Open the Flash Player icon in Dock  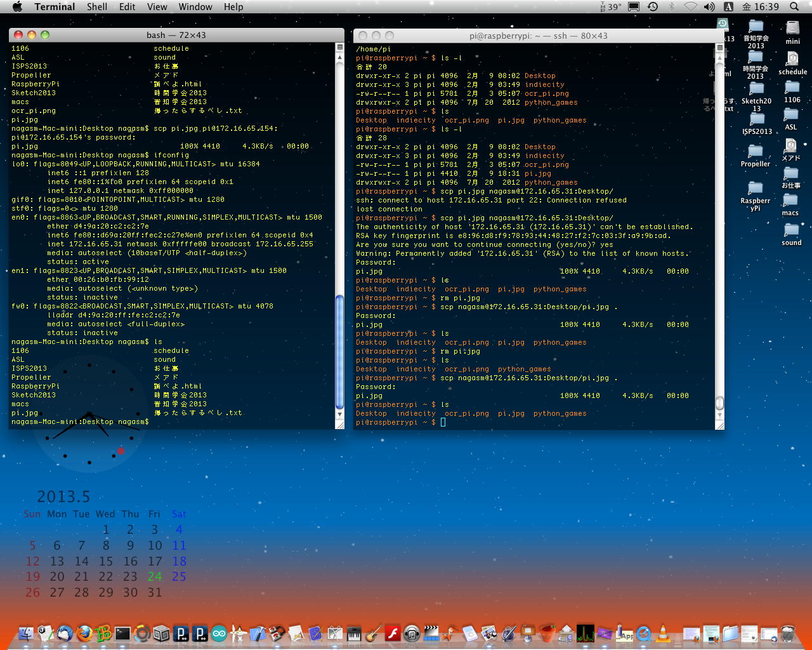click(x=393, y=633)
